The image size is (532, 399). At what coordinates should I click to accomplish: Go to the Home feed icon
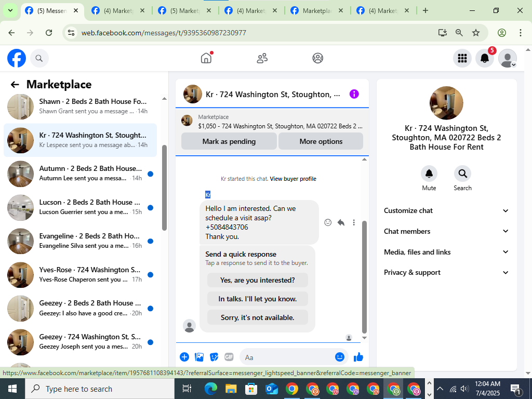coord(206,58)
